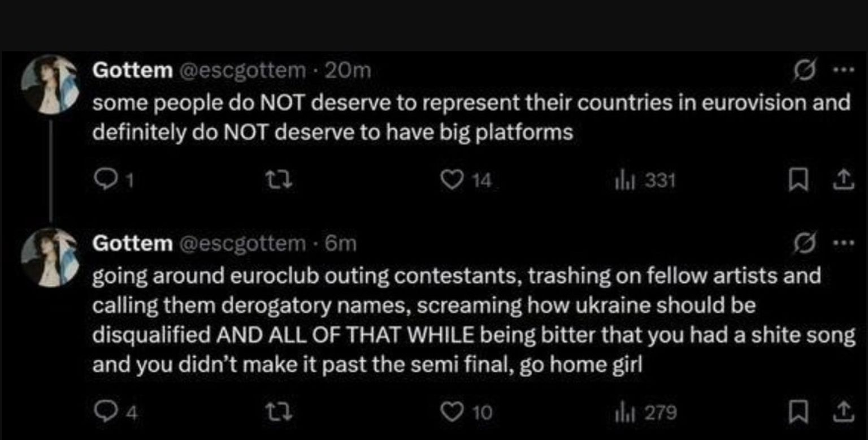The image size is (868, 440).
Task: Share the first tweet via share icon
Action: [x=844, y=180]
